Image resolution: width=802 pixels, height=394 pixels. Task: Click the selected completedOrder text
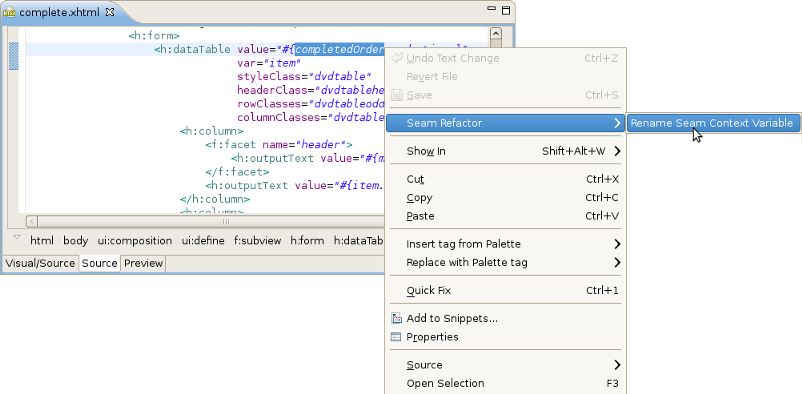pyautogui.click(x=340, y=49)
